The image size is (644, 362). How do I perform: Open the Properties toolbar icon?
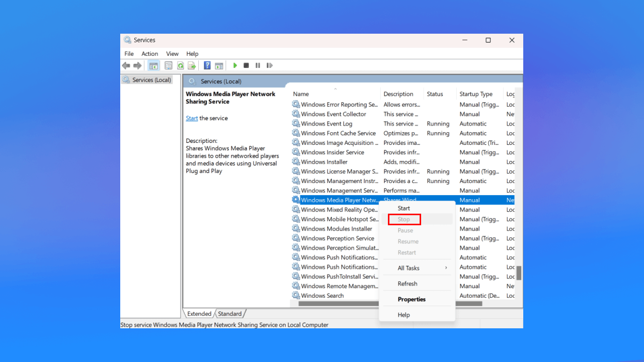tap(169, 65)
